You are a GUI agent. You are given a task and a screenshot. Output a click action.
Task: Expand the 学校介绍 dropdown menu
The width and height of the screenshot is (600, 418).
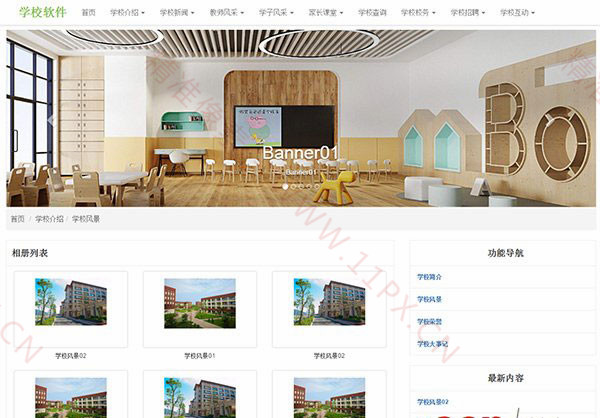click(127, 13)
